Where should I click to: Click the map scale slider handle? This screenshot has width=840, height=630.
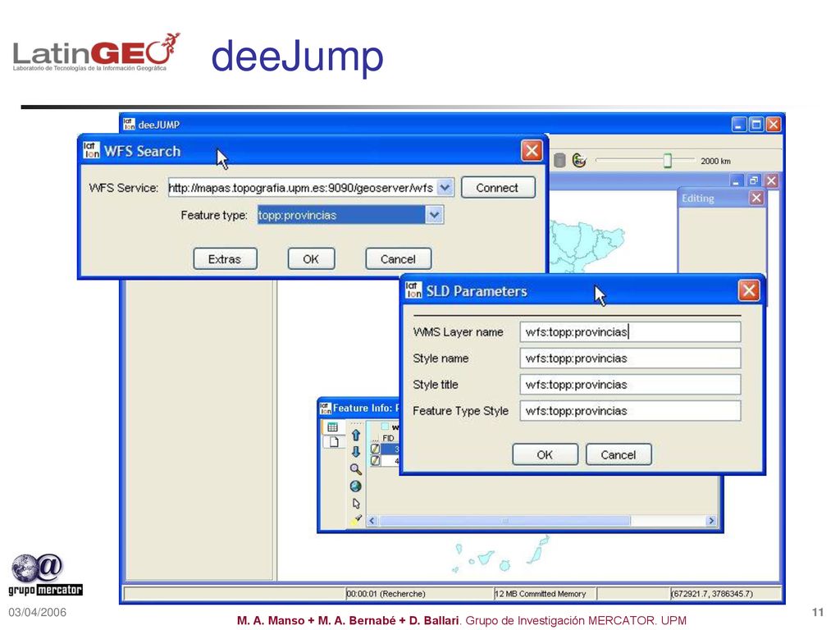coord(668,160)
